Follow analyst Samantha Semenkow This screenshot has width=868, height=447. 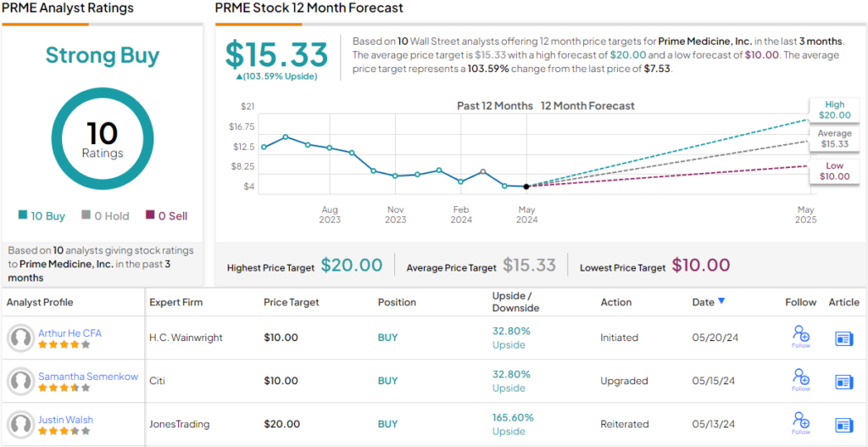pyautogui.click(x=800, y=380)
